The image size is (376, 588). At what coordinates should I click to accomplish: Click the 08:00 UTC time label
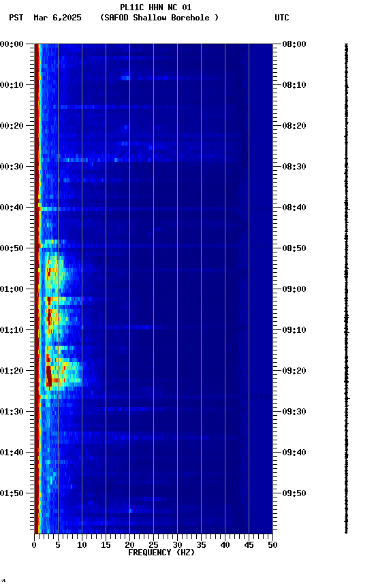point(294,44)
